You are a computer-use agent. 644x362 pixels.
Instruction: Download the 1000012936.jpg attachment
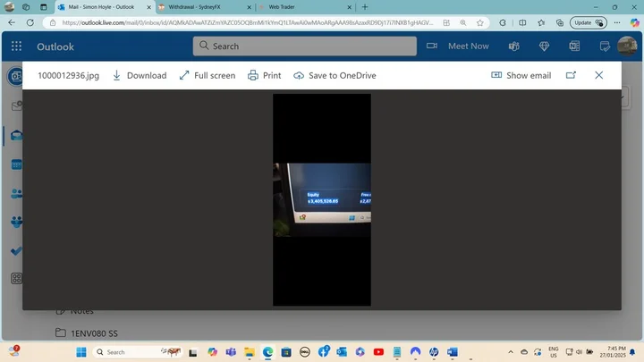140,76
